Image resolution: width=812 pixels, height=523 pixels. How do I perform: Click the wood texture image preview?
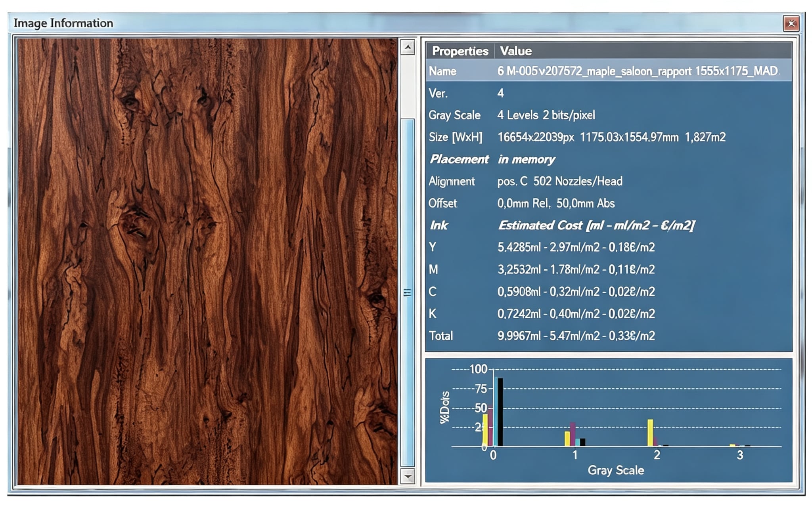(207, 261)
